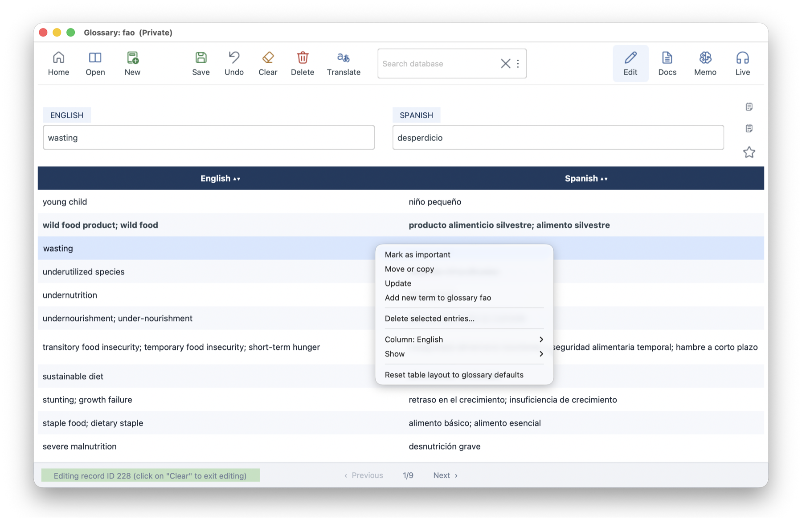This screenshot has height=532, width=802.
Task: Go to the Next page of results
Action: (445, 475)
